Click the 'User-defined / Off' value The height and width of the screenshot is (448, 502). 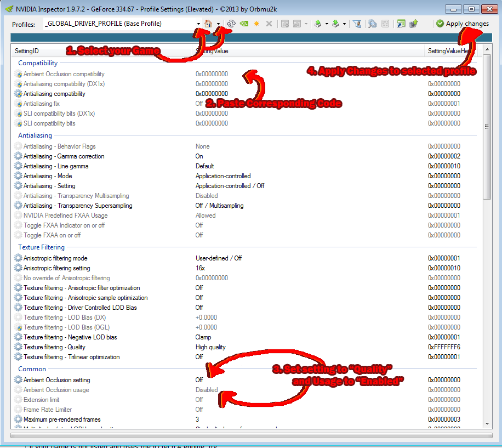tap(219, 258)
